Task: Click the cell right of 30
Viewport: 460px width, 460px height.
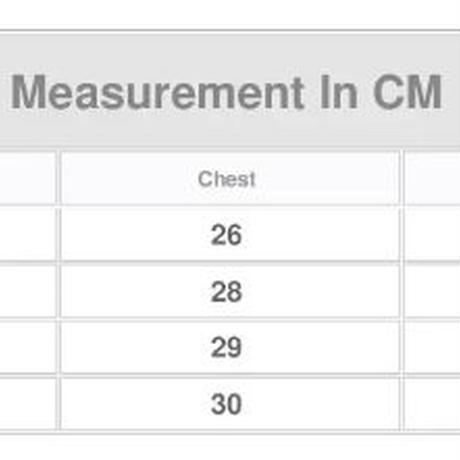Action: click(x=432, y=403)
